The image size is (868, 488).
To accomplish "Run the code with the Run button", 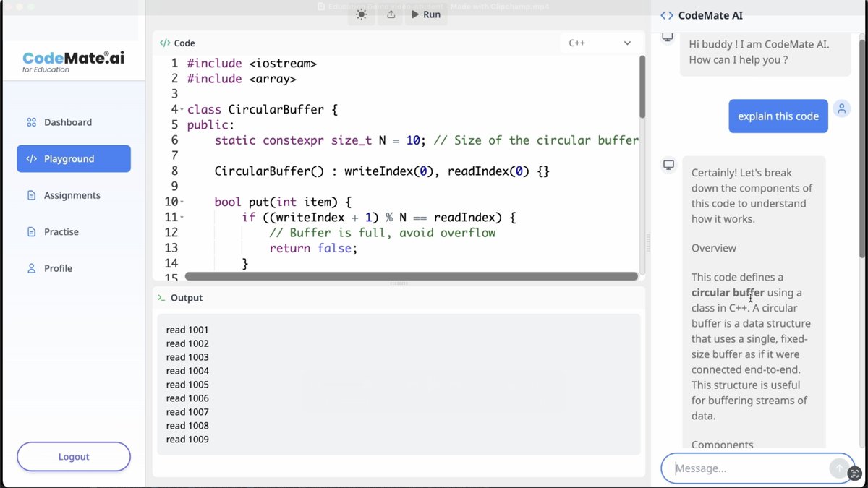I will pos(426,14).
